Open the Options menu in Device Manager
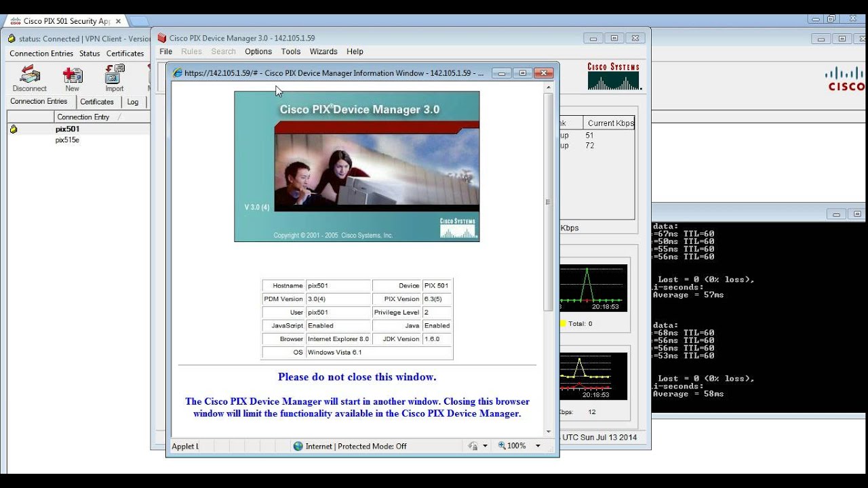868x488 pixels. tap(258, 52)
